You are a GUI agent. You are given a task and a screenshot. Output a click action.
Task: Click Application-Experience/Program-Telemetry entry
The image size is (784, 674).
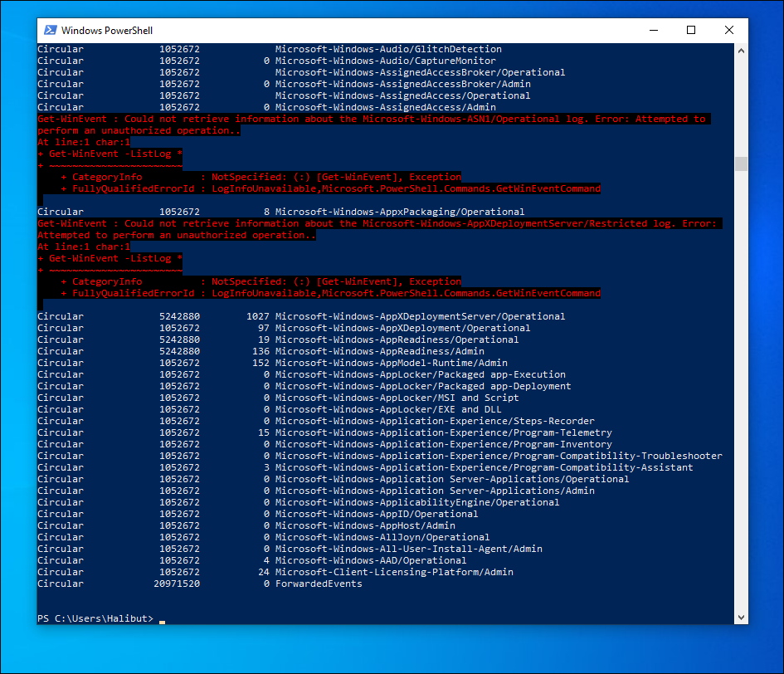(x=444, y=432)
